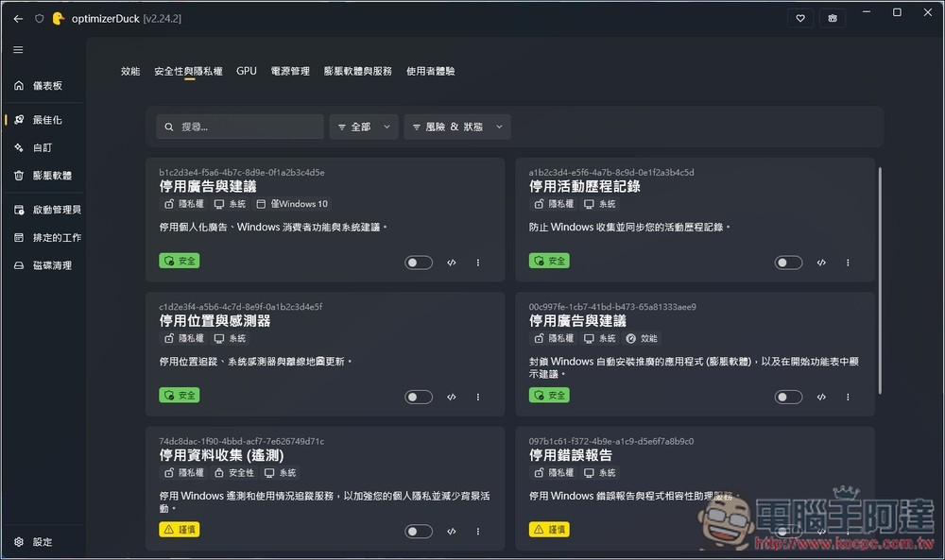This screenshot has height=560, width=945.
Task: View code icon on 停用活動歷程記錄 card
Action: [821, 263]
